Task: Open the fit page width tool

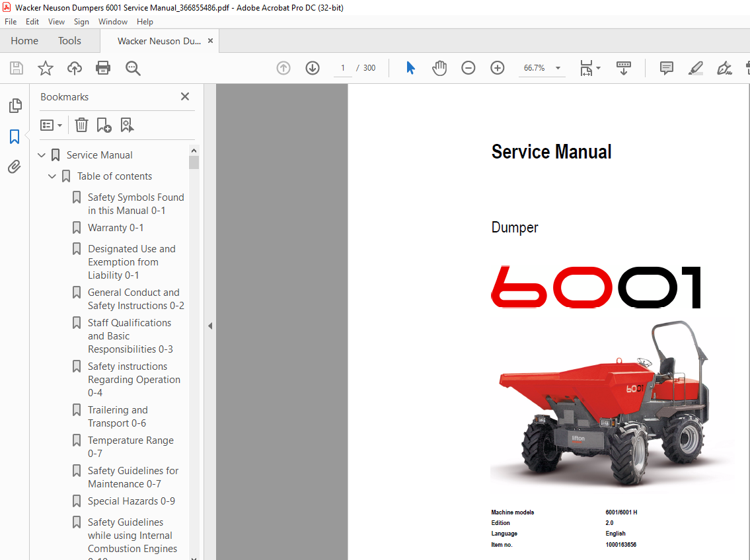Action: 586,68
